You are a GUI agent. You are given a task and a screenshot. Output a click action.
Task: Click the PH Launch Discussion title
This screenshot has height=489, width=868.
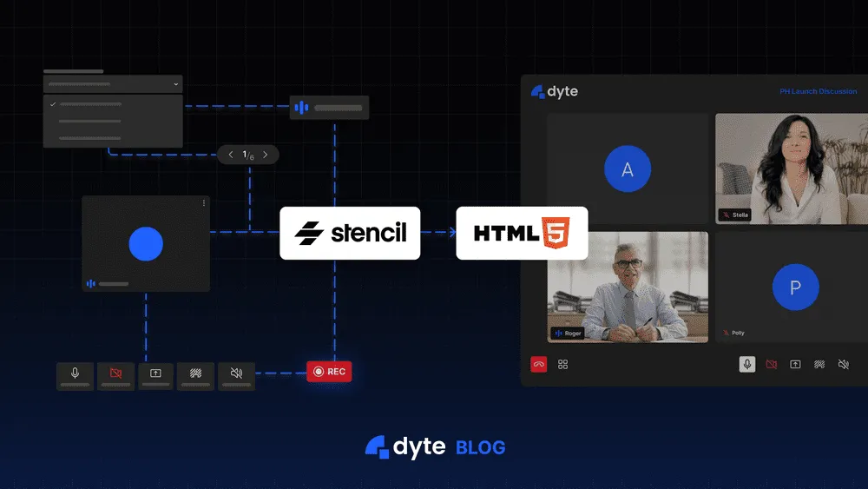pyautogui.click(x=819, y=91)
